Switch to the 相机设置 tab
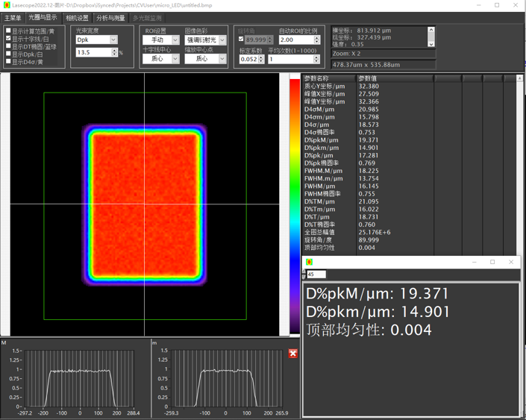 [77, 18]
